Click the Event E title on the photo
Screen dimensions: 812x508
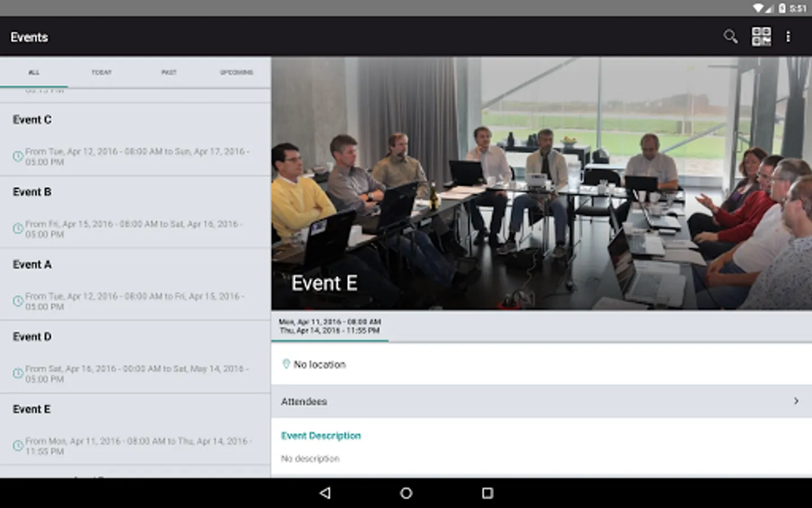[x=324, y=283]
